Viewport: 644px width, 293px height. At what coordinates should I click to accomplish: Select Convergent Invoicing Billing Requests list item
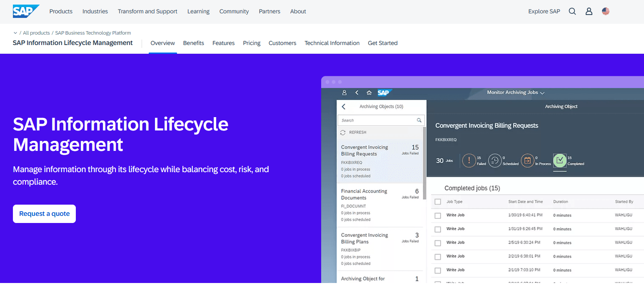pos(380,161)
